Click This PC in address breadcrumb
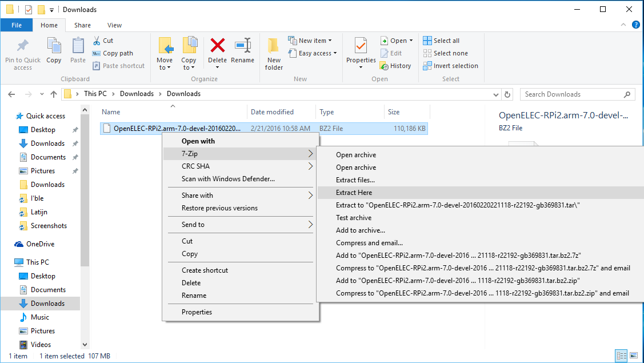This screenshot has width=644, height=363. click(x=95, y=94)
